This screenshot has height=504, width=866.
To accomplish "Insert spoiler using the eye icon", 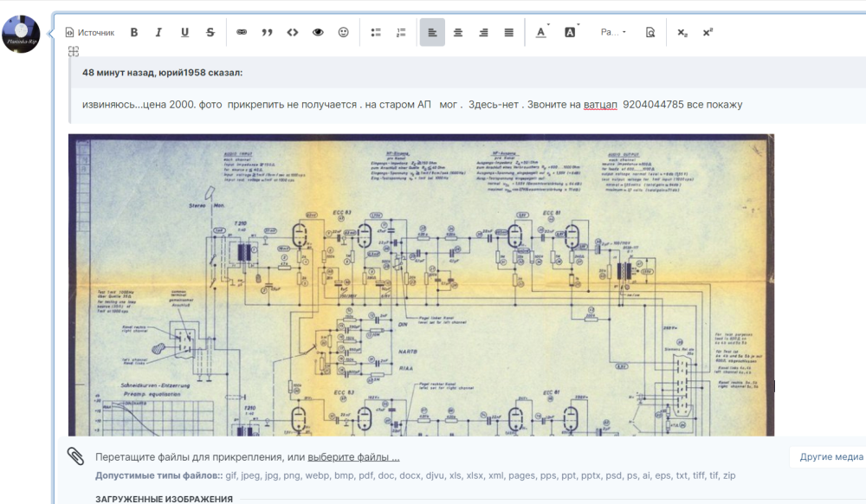I will tap(318, 33).
